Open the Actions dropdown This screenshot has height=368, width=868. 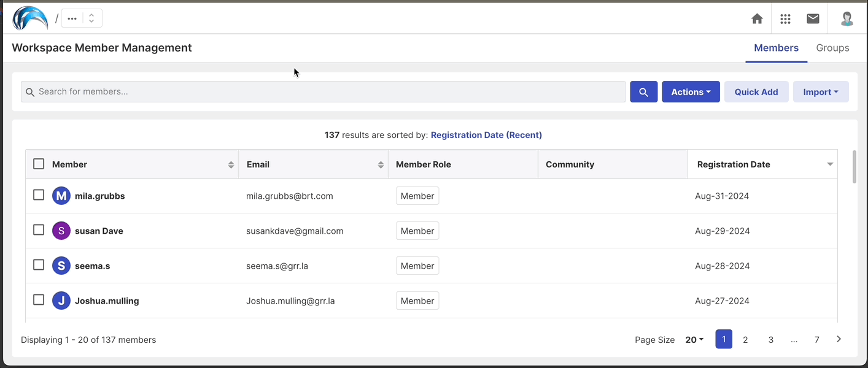pyautogui.click(x=691, y=91)
